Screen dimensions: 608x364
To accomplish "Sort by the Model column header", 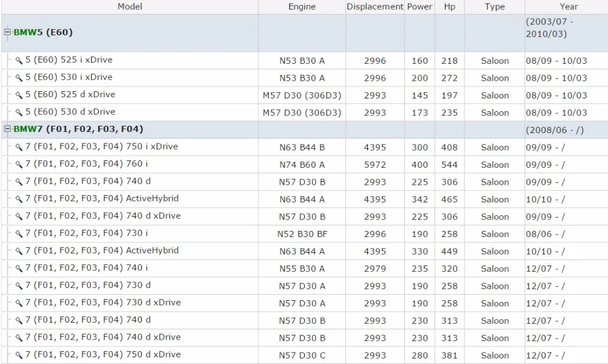I will [x=130, y=7].
